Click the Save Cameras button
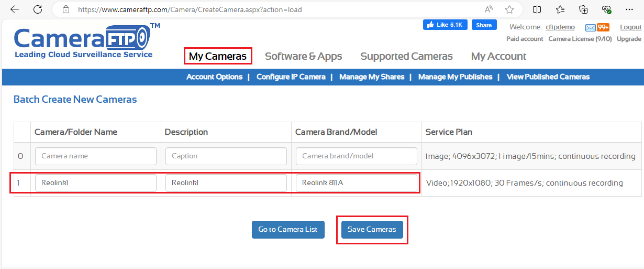This screenshot has height=269, width=644. pyautogui.click(x=372, y=230)
